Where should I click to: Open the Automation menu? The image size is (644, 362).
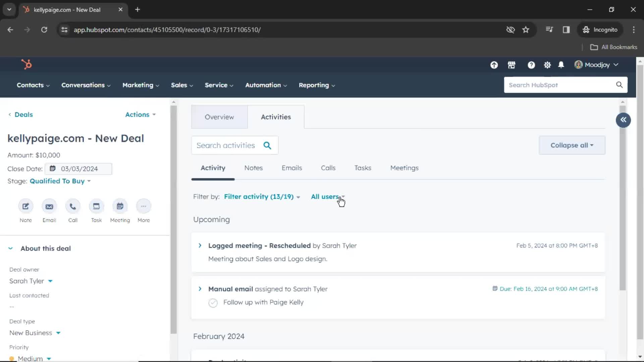(x=266, y=85)
